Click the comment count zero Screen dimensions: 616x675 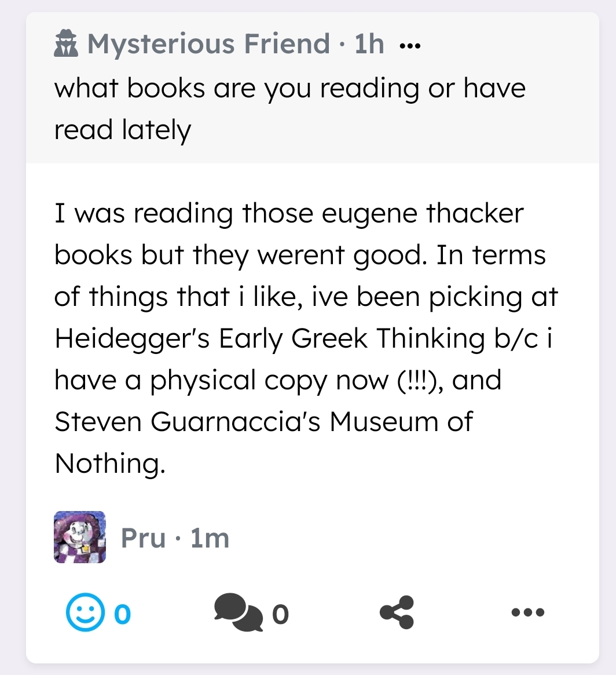click(x=280, y=614)
